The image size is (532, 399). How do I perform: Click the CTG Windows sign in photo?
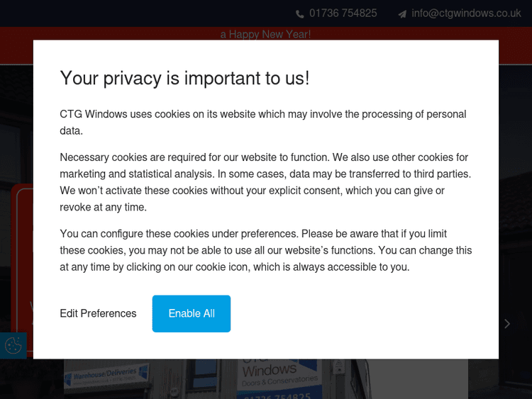click(x=270, y=369)
